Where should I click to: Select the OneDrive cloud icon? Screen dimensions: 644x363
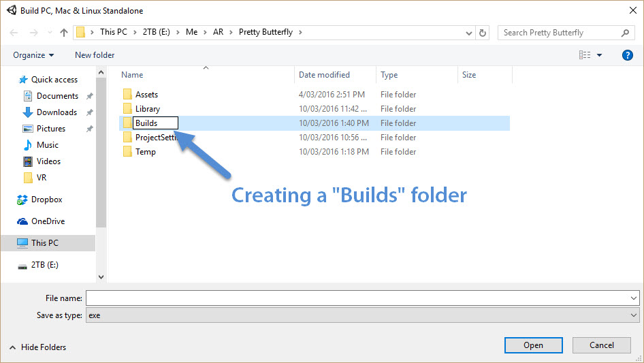pyautogui.click(x=22, y=221)
